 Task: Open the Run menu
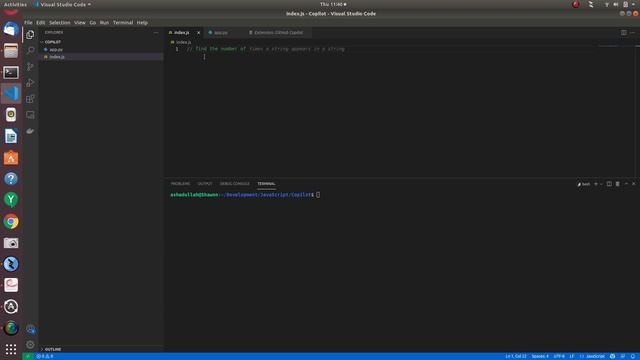click(104, 23)
